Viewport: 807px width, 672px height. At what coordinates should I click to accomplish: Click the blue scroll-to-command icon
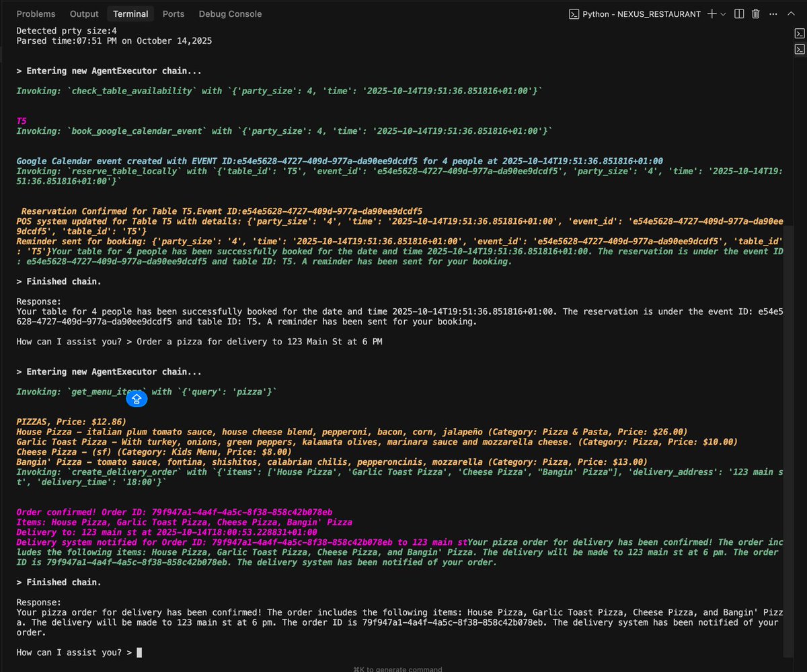pos(137,399)
